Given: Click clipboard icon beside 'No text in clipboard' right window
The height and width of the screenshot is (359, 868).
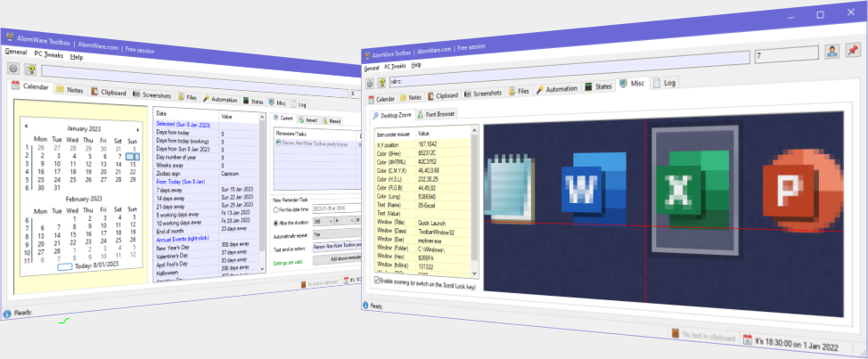Looking at the screenshot, I should click(x=676, y=335).
